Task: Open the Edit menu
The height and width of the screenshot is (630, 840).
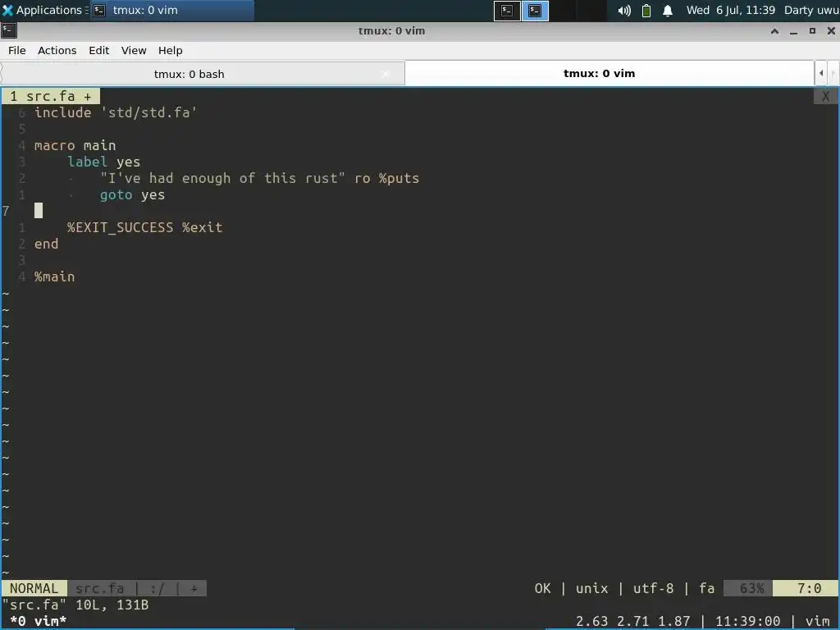Action: (x=98, y=50)
